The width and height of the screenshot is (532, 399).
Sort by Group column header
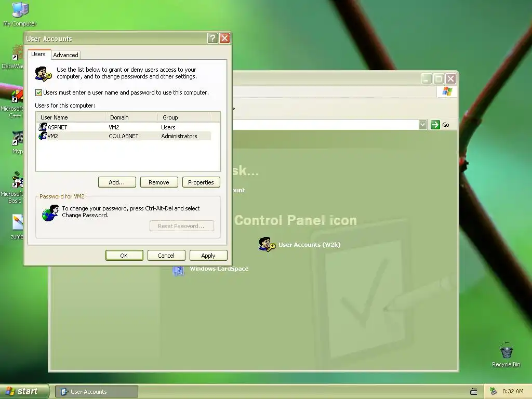pos(184,117)
